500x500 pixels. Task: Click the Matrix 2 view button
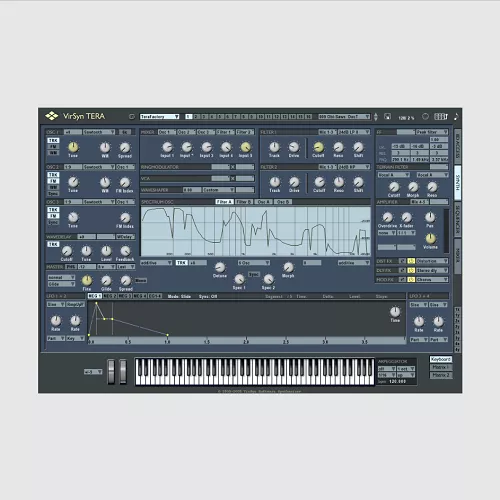(441, 375)
